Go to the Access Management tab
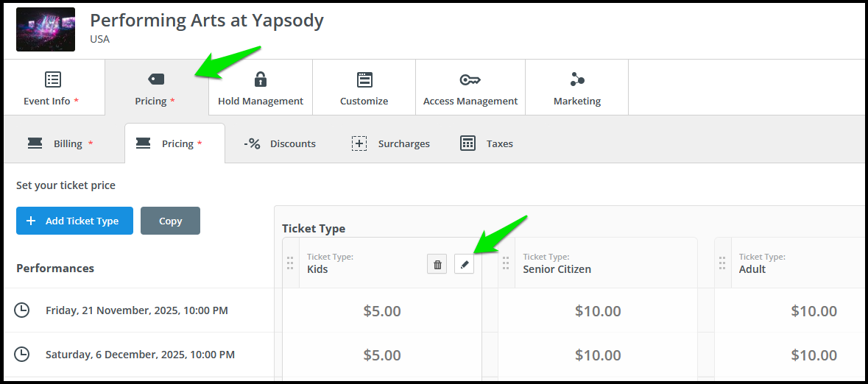This screenshot has height=384, width=868. tap(470, 88)
